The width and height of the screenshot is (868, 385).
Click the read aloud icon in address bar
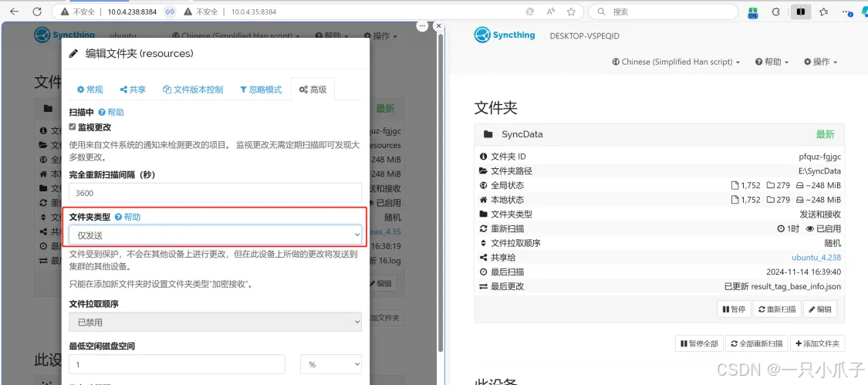click(551, 12)
